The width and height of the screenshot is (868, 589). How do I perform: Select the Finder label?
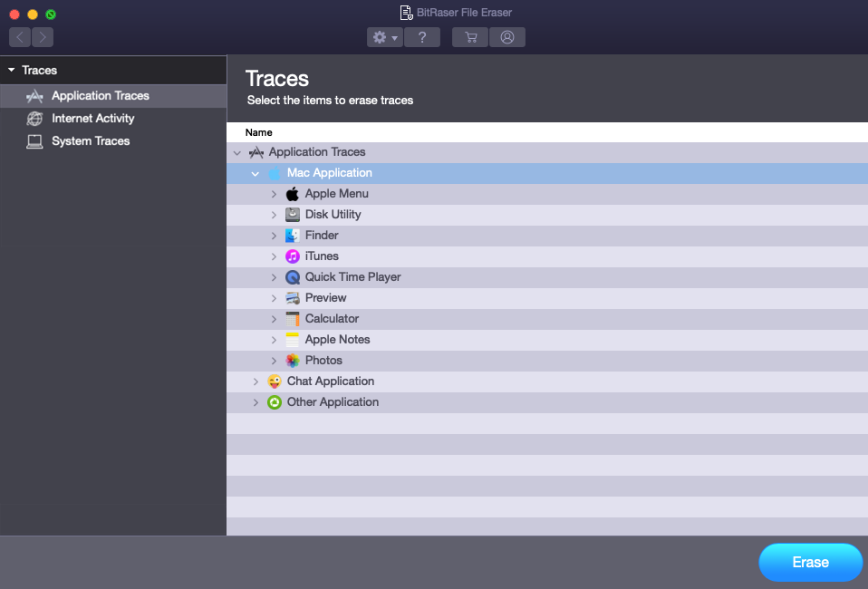coord(322,236)
